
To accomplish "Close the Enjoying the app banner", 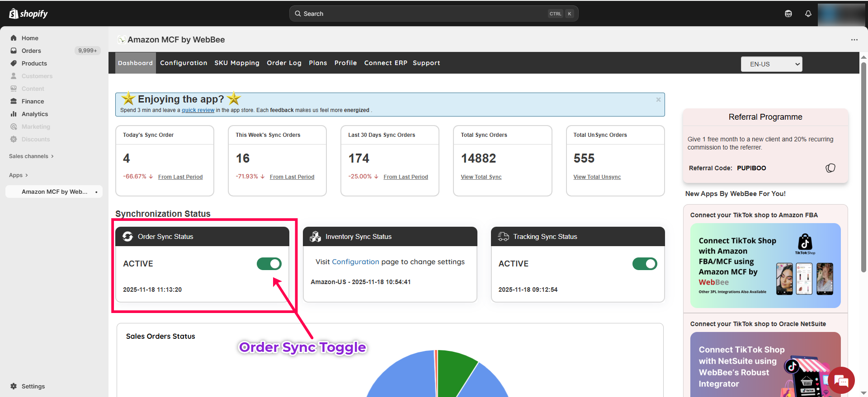I will tap(658, 100).
